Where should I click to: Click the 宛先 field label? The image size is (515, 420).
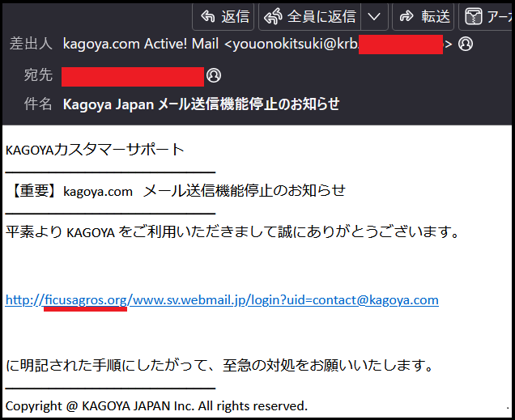click(37, 75)
